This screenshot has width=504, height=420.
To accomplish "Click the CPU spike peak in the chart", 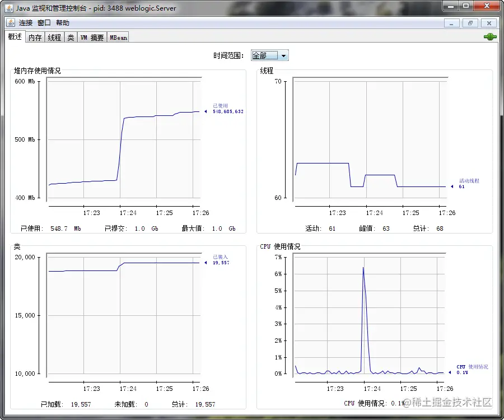I will point(363,268).
